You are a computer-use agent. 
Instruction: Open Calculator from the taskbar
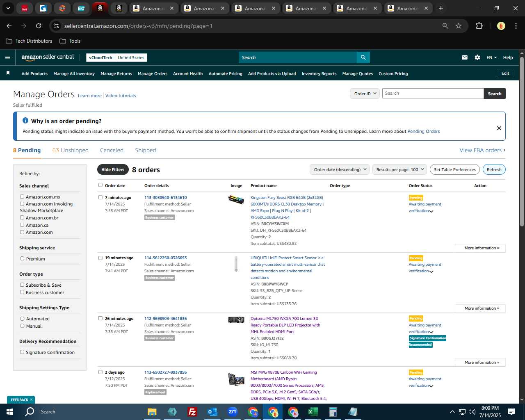point(333,412)
